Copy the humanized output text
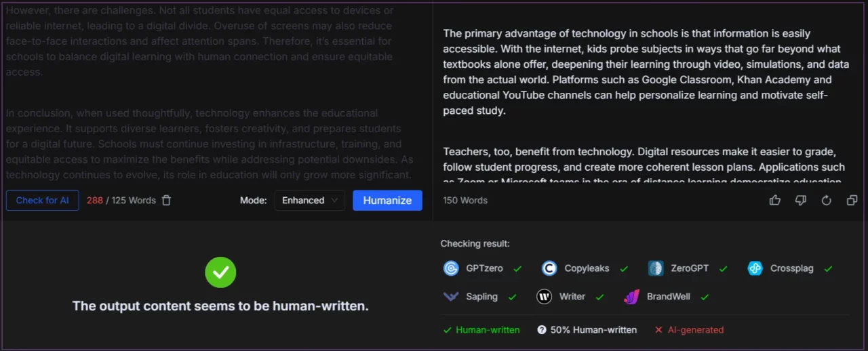Screen dimensions: 868x351 tap(852, 201)
